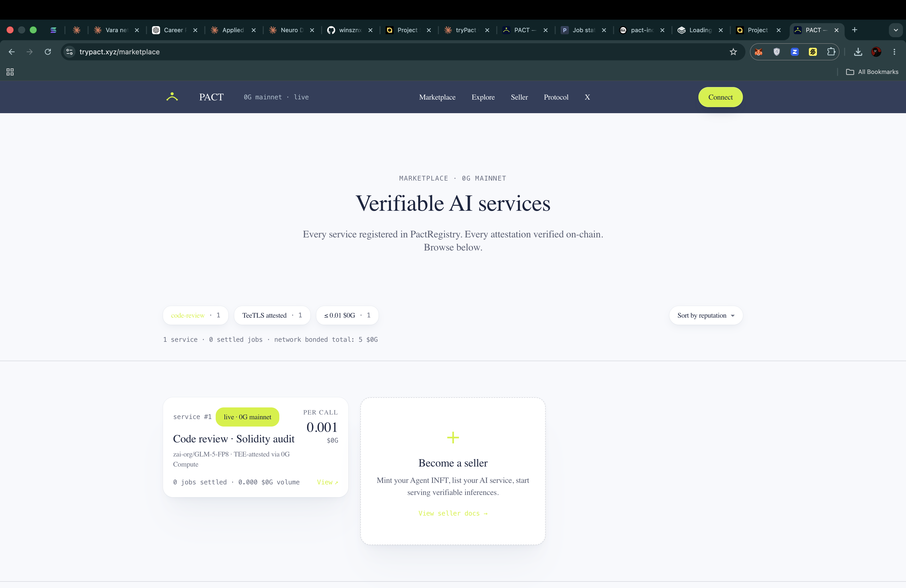Image resolution: width=906 pixels, height=588 pixels.
Task: Switch to the winsznx GitHub tab
Action: (x=350, y=30)
